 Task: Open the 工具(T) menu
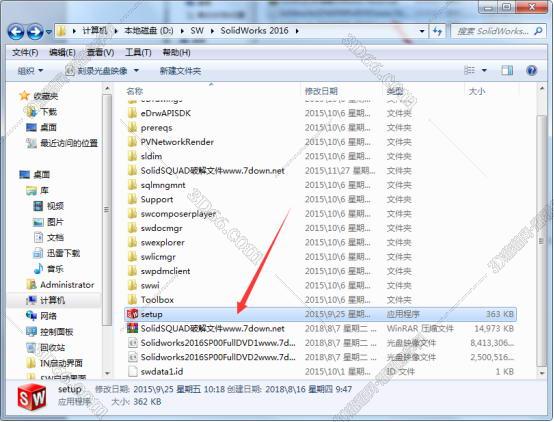pos(138,53)
